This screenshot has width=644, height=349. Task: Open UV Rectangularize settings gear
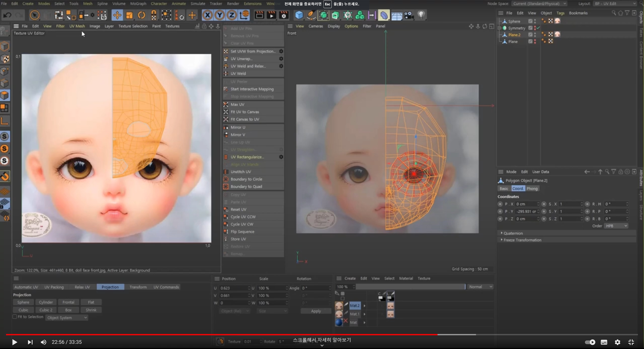point(281,157)
